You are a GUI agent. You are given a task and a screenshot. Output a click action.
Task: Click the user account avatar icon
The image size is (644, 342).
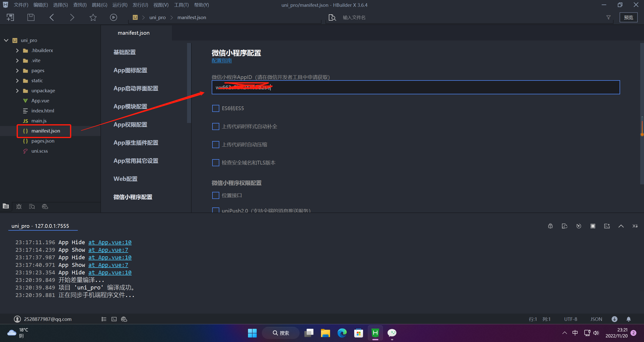pos(17,319)
